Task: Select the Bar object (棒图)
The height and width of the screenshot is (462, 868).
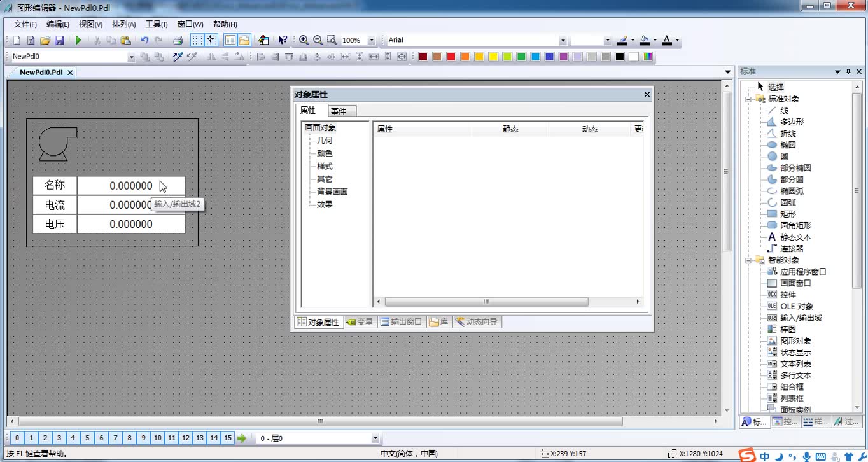Action: 788,329
